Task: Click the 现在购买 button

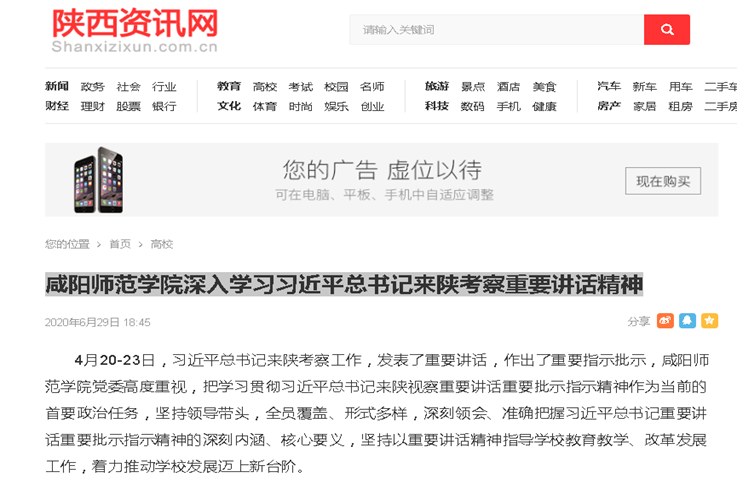Action: (663, 181)
